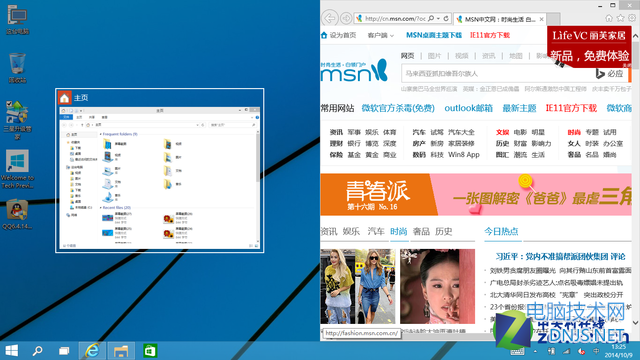Click Internet Explorer's forward arrow button
Screen dimensions: 640x360
[346, 18]
